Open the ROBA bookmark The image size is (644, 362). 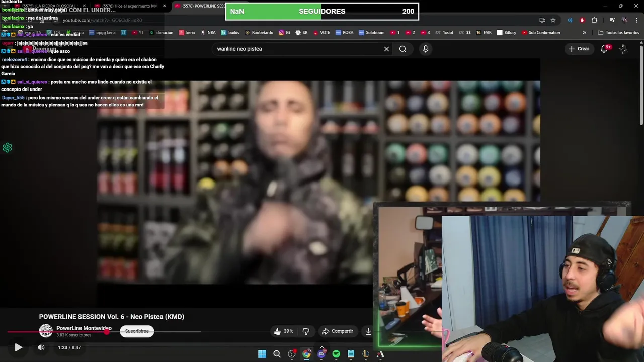click(345, 33)
